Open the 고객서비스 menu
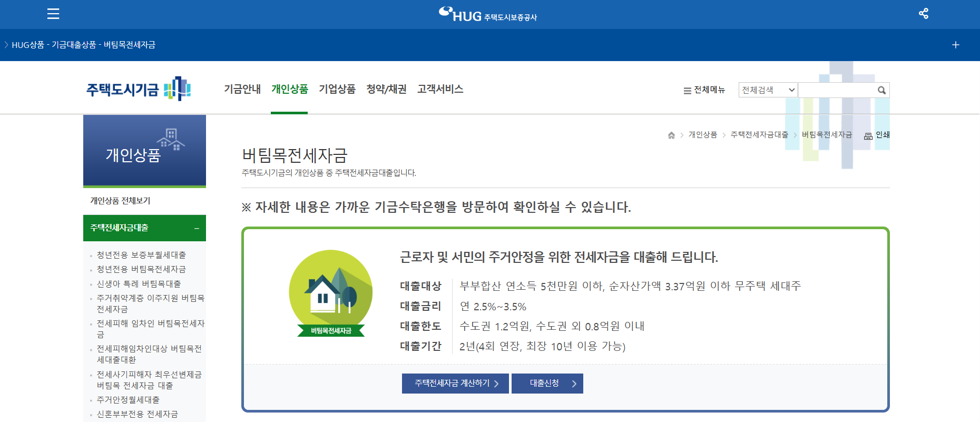The height and width of the screenshot is (422, 980). pyautogui.click(x=440, y=89)
